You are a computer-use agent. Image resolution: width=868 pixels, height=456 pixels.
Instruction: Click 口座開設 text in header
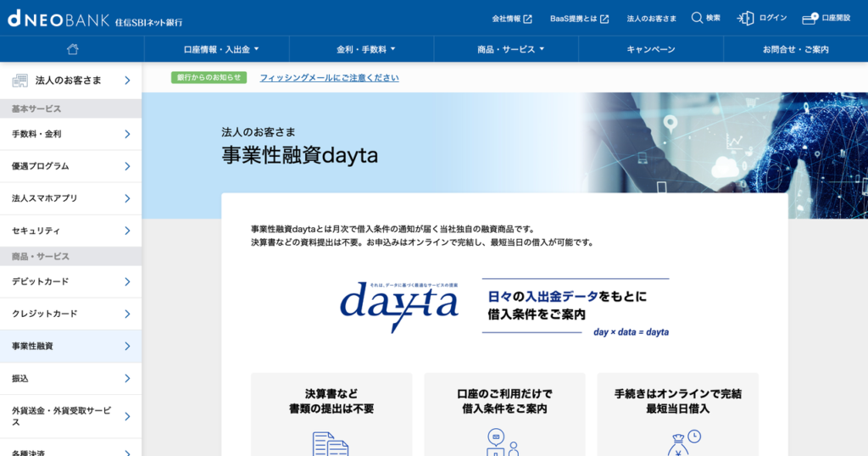coord(836,18)
